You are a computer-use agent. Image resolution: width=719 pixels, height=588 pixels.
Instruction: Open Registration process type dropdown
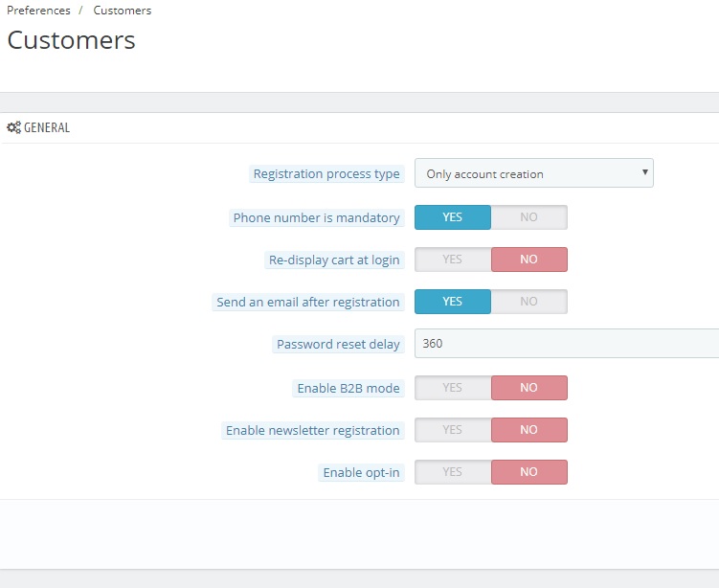[533, 173]
